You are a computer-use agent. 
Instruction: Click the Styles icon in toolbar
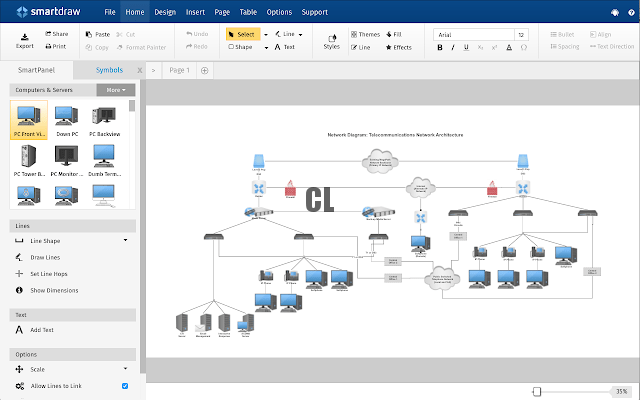coord(332,40)
